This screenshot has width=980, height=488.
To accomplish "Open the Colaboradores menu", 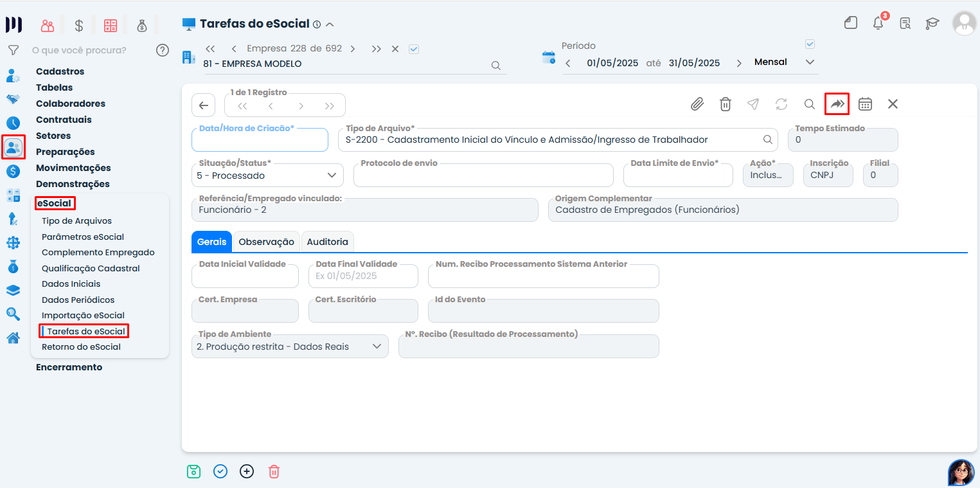I will (71, 104).
